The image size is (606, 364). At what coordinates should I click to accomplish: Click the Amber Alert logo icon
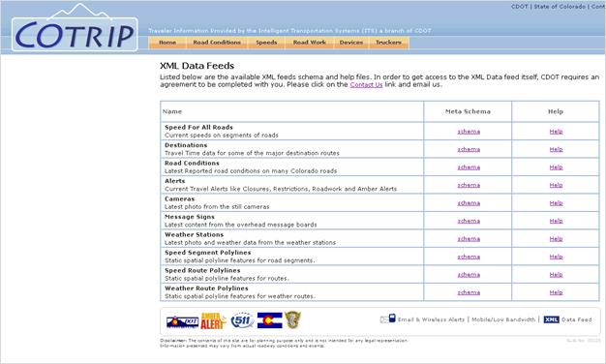pyautogui.click(x=213, y=320)
